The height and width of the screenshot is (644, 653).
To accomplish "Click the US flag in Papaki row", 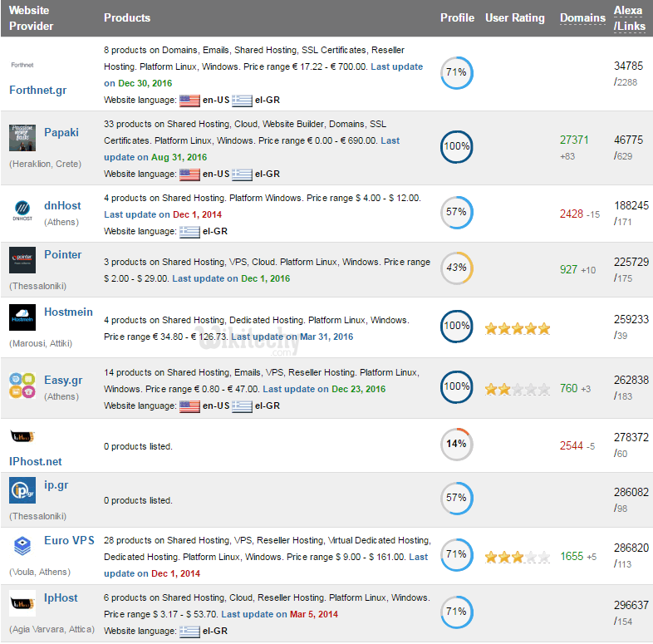I will 189,175.
